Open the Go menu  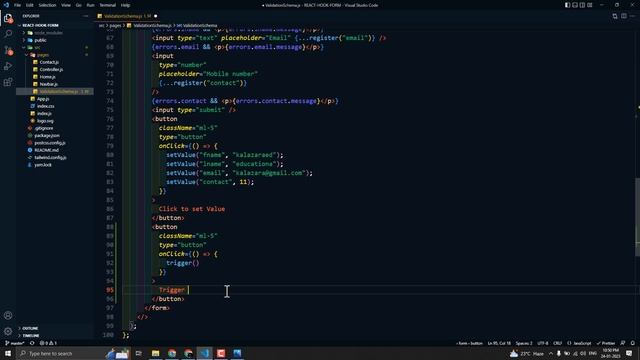click(78, 5)
